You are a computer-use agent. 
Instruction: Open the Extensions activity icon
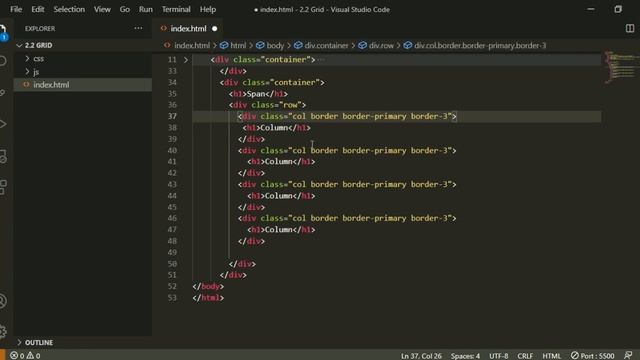point(3,187)
